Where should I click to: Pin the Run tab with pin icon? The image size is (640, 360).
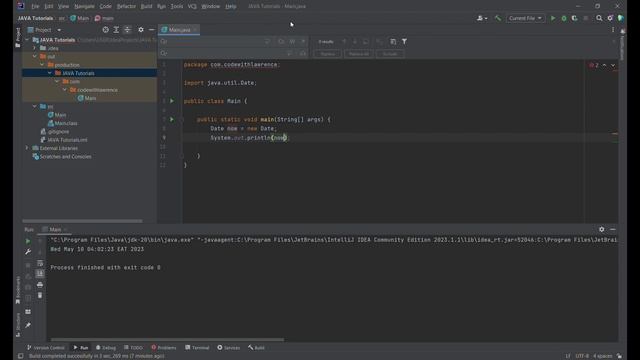[28, 325]
